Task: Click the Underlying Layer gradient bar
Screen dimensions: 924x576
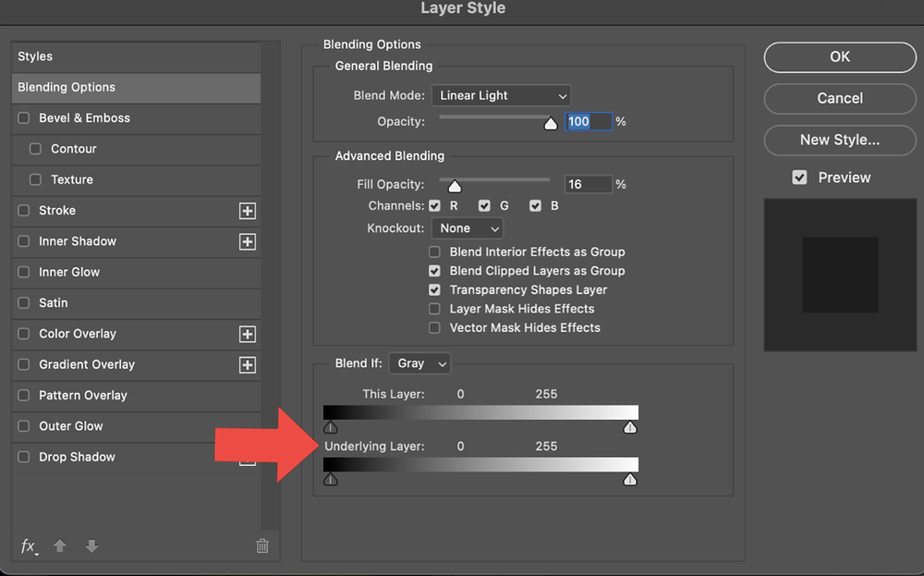Action: (x=480, y=464)
